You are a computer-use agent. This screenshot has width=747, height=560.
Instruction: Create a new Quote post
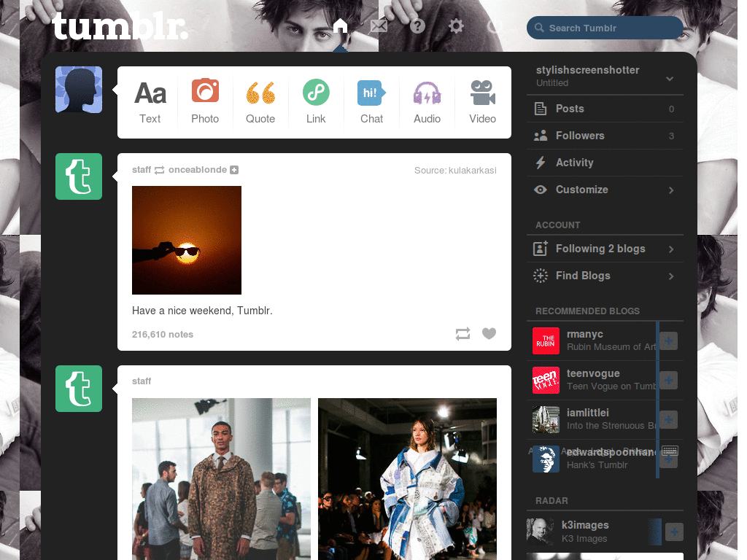(260, 102)
